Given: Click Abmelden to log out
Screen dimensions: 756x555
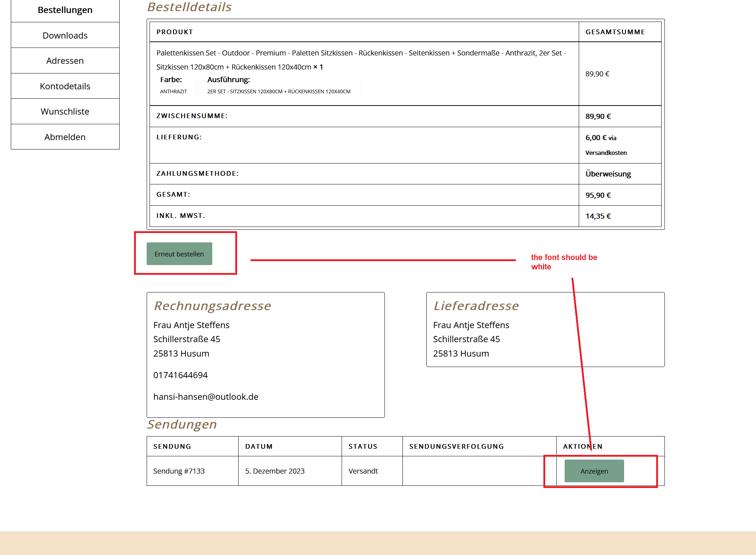Looking at the screenshot, I should point(65,137).
